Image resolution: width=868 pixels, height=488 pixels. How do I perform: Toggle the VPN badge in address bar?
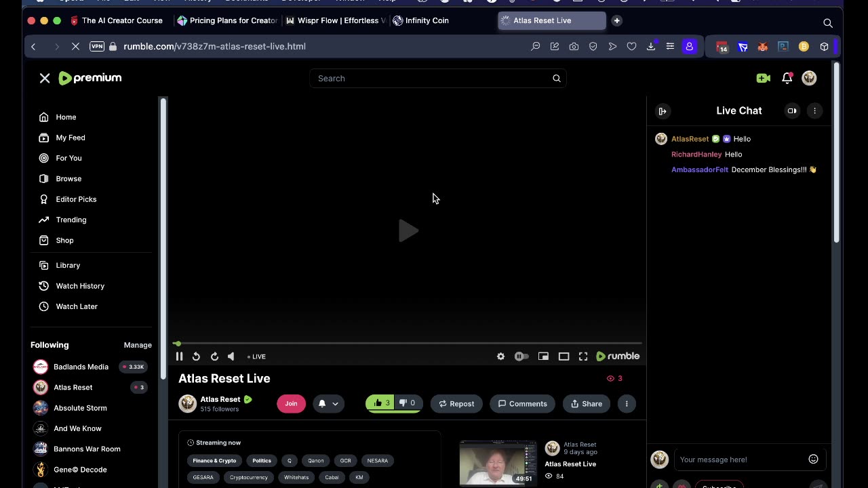[x=97, y=46]
